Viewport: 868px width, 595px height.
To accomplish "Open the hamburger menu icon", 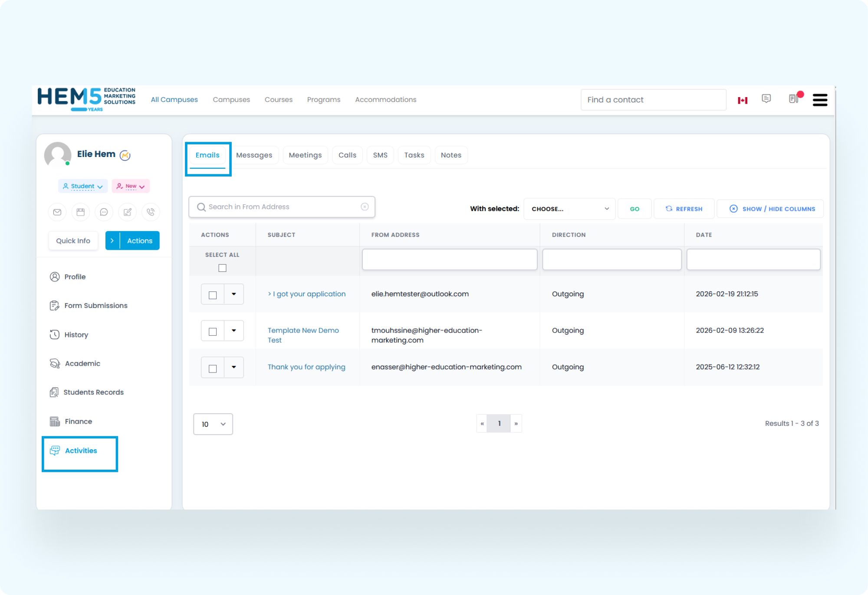I will pyautogui.click(x=819, y=100).
